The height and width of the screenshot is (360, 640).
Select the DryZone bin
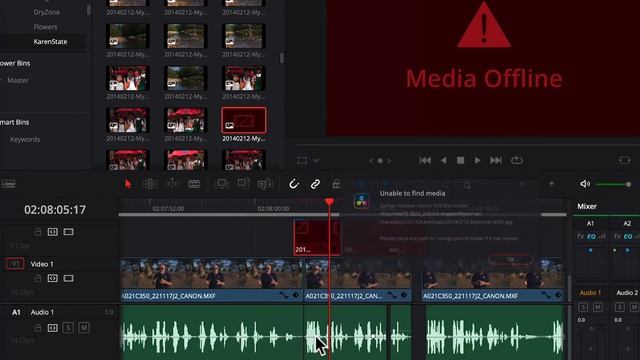(x=47, y=12)
